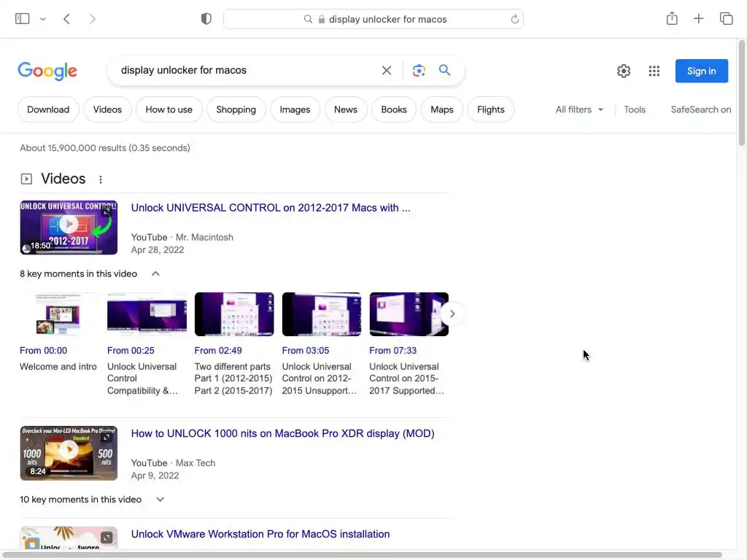Submit search with the magnifier icon
Viewport: 747px width, 560px height.
[444, 71]
